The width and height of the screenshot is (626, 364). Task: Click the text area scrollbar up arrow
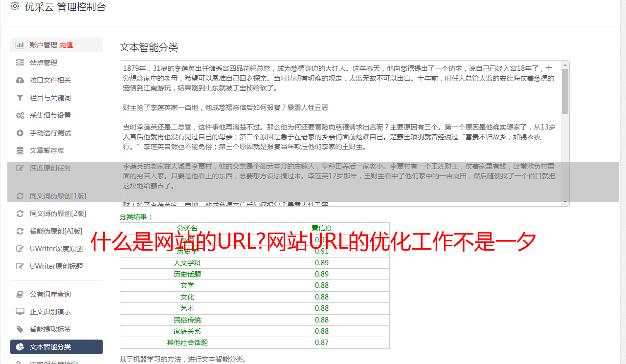click(565, 65)
